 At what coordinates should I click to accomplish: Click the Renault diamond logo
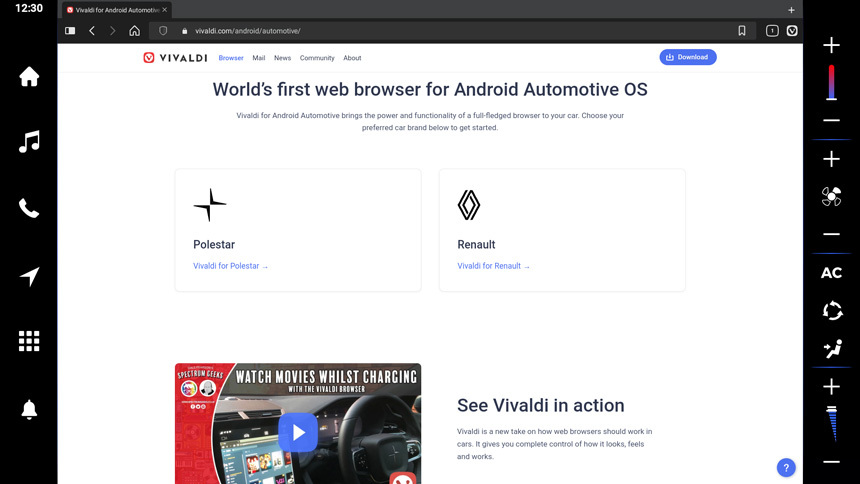[469, 205]
